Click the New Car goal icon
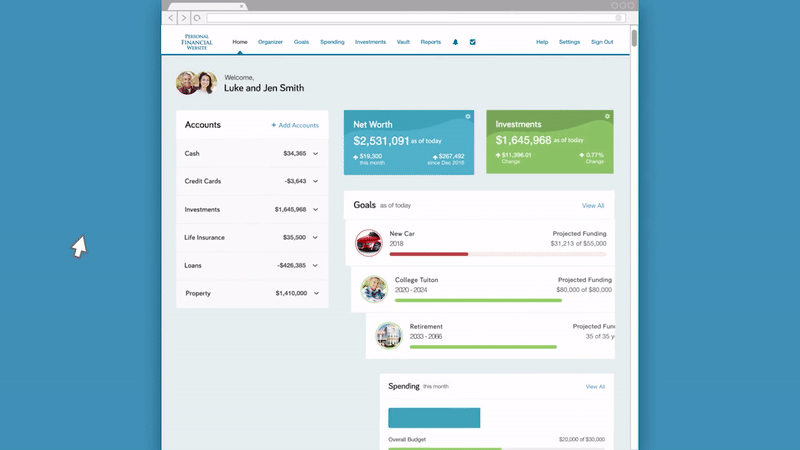Viewport: 800px width, 450px height. (x=369, y=242)
